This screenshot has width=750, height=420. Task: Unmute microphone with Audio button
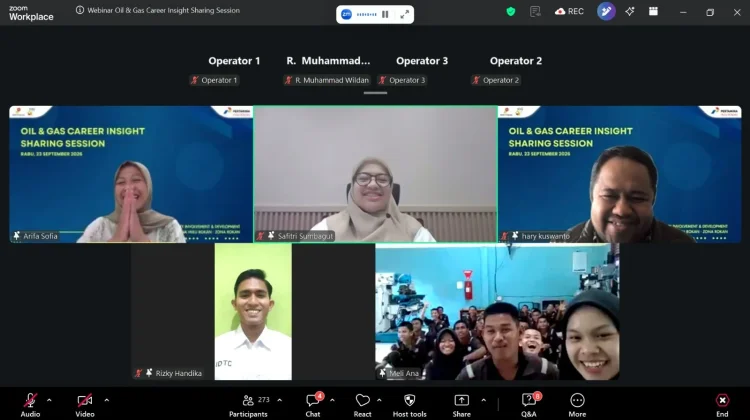pos(30,405)
